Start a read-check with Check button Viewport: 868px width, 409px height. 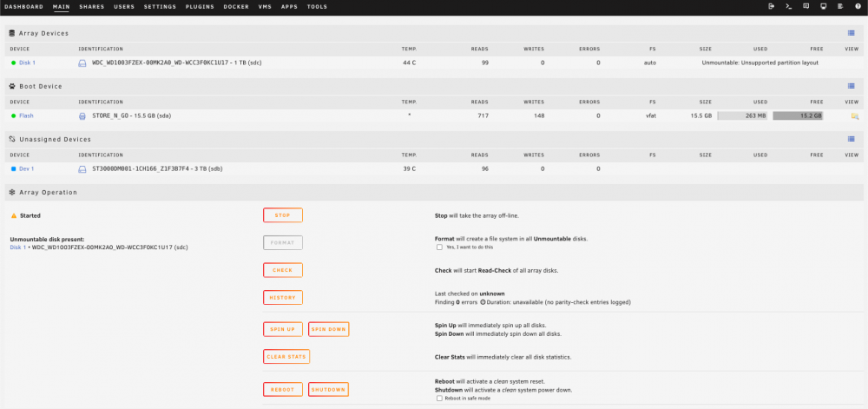point(283,270)
